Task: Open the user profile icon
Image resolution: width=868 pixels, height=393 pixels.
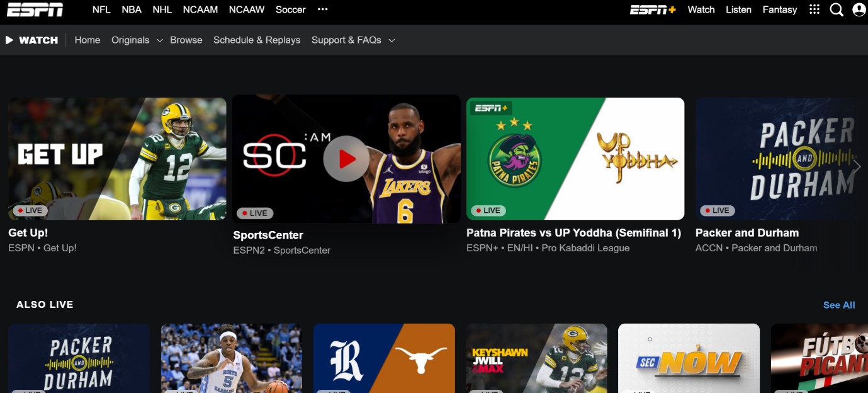Action: click(x=859, y=9)
